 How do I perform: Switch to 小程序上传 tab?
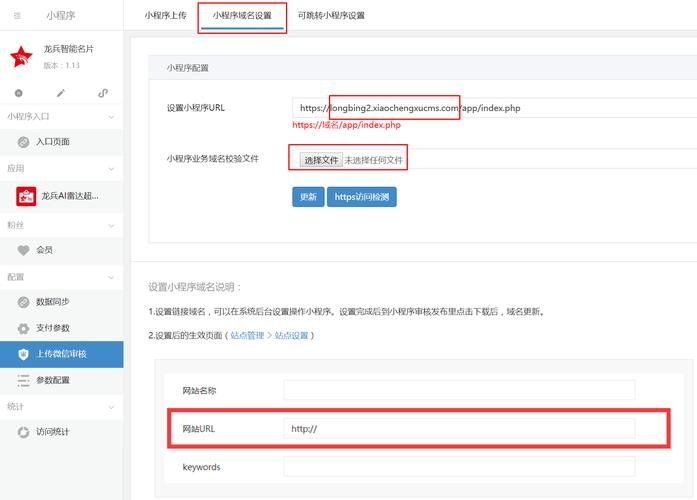(163, 16)
